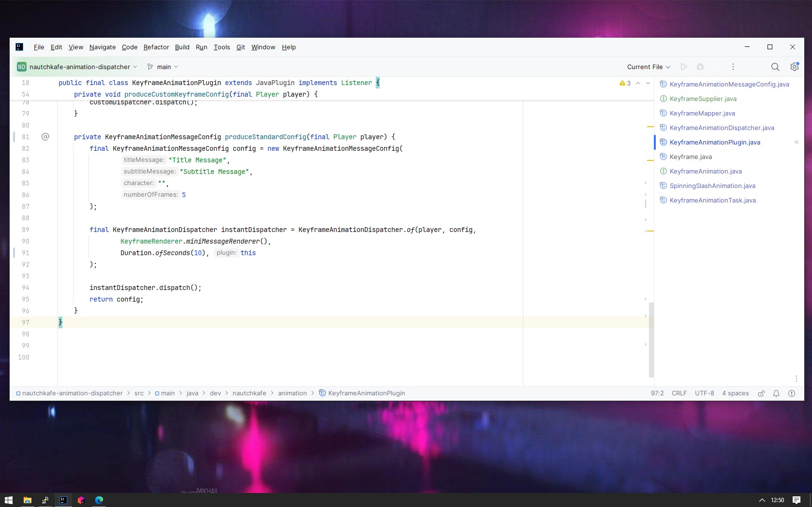Open Keyframe.java tab
Screen dimensions: 812x507
pos(690,157)
